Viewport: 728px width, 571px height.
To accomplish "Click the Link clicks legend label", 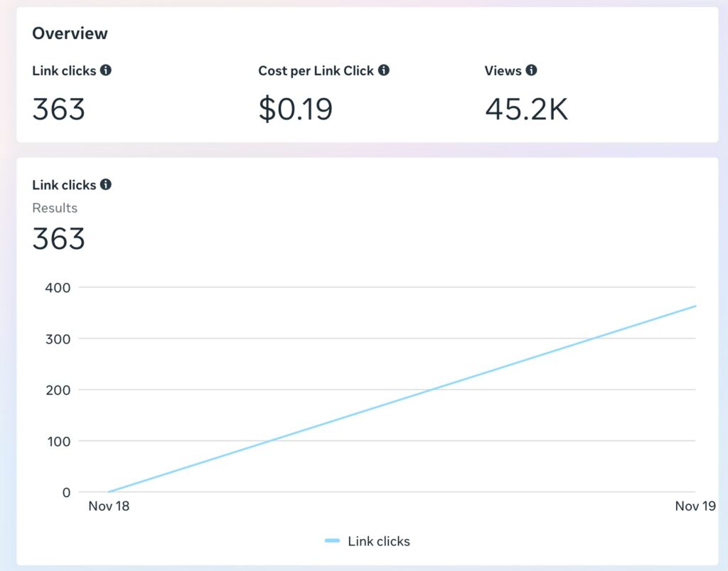I will click(x=378, y=541).
